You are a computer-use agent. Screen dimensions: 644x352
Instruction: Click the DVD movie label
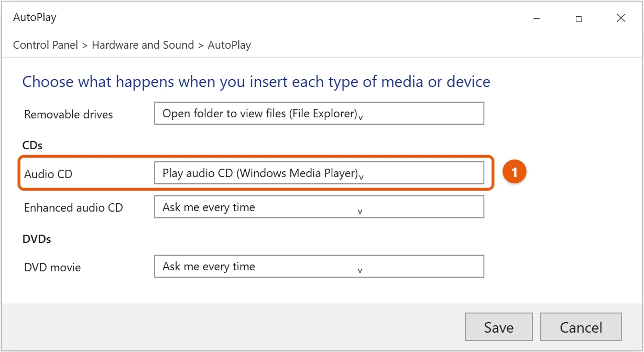pos(52,267)
